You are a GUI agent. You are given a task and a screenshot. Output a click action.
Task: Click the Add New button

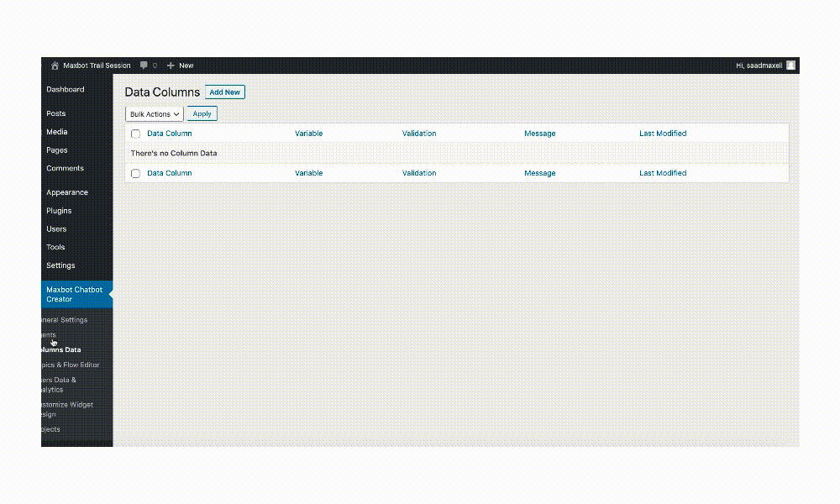224,92
